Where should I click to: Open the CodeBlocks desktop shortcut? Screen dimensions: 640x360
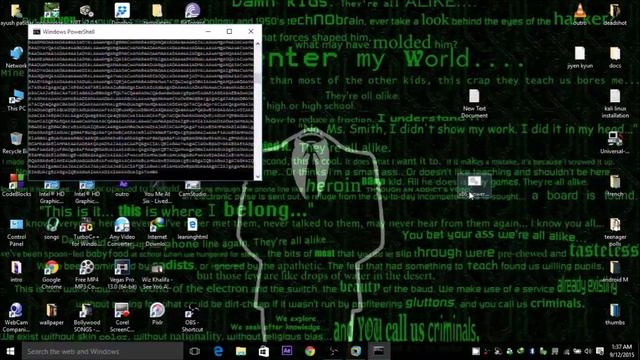pos(16,185)
